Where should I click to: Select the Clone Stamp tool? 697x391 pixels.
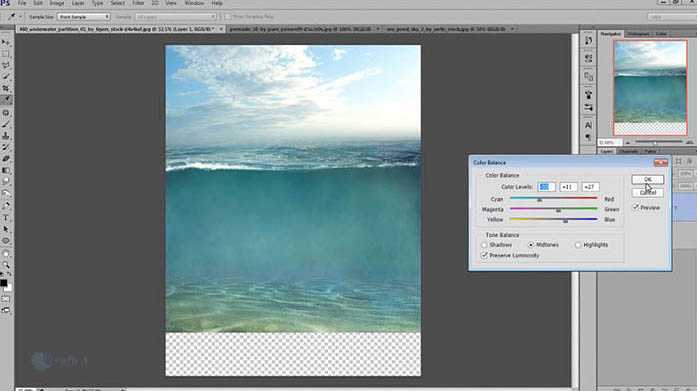[x=6, y=136]
